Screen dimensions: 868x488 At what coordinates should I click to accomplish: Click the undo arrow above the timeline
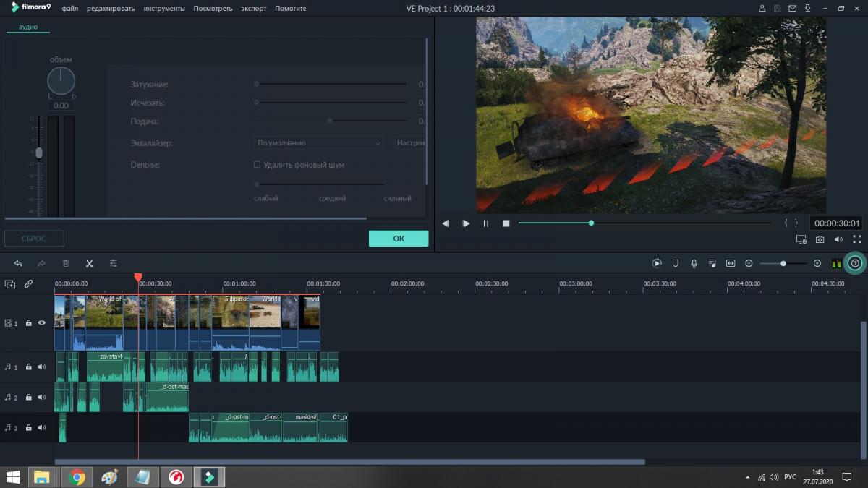pos(18,264)
